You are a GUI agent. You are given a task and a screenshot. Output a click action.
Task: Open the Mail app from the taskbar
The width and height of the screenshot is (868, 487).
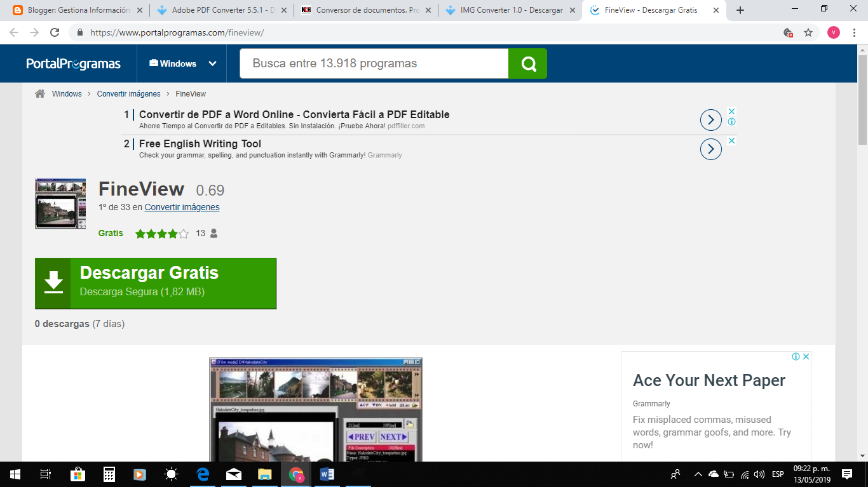[x=234, y=474]
